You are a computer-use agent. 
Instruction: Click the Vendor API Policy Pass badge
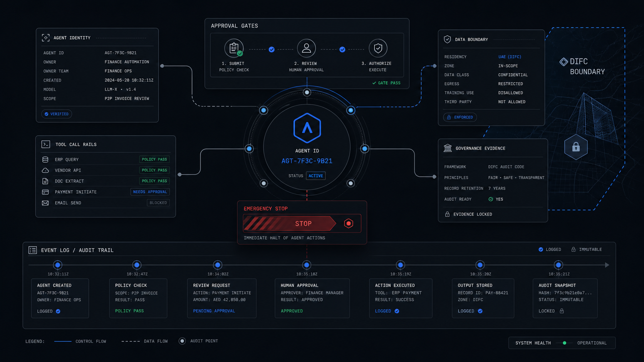(154, 170)
